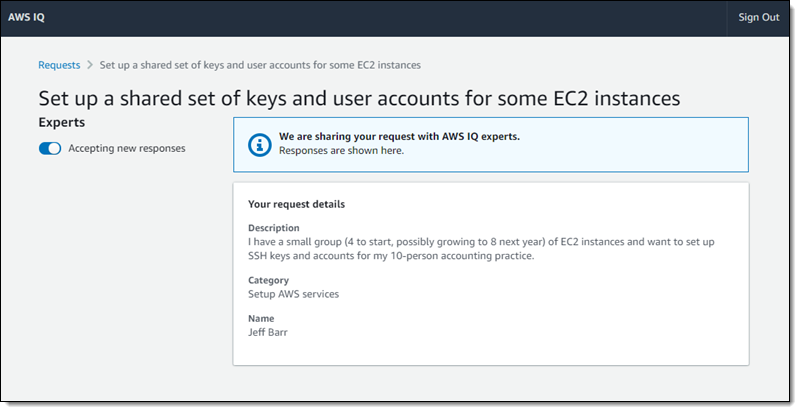
Task: Click the requester name Jeff Barr
Action: 270,331
